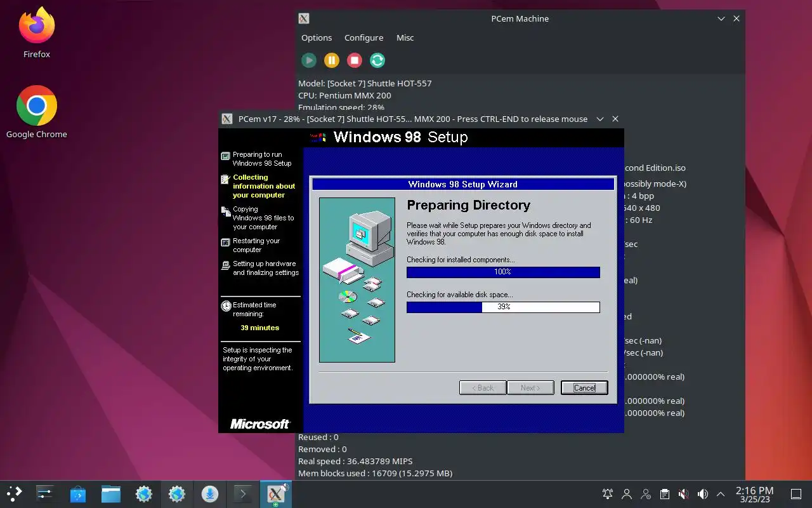This screenshot has height=508, width=812.
Task: Click the 'Collecting information about your computer' step
Action: click(264, 186)
